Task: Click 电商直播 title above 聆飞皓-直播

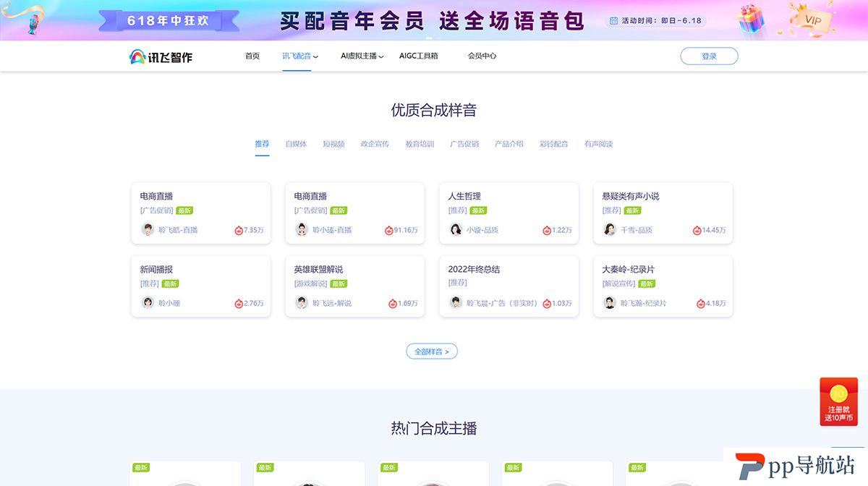Action: click(156, 196)
